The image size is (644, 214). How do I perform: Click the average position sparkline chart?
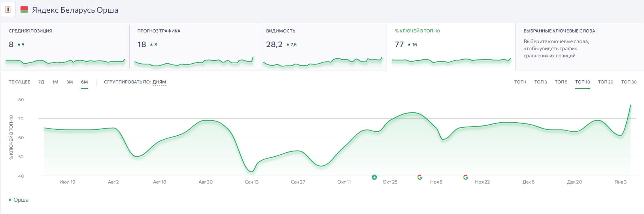point(65,61)
